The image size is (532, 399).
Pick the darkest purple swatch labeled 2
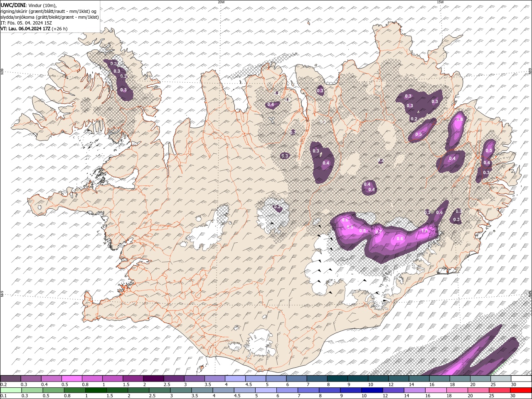tap(154, 379)
